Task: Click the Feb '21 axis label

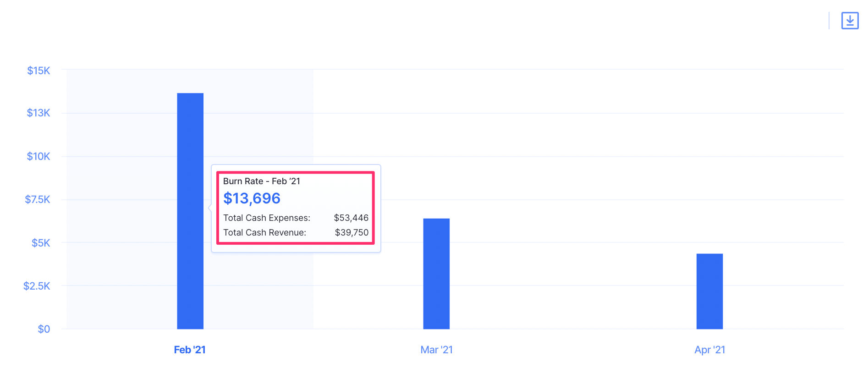Action: point(190,350)
